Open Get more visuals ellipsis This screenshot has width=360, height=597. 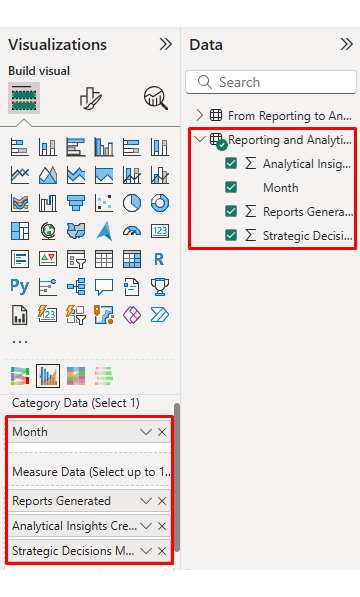coord(19,342)
